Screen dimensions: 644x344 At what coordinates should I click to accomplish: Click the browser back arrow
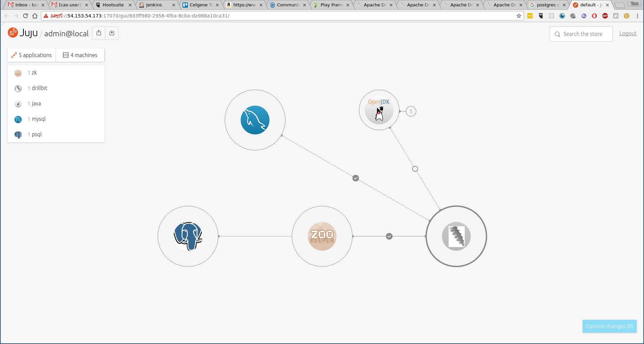(x=7, y=16)
